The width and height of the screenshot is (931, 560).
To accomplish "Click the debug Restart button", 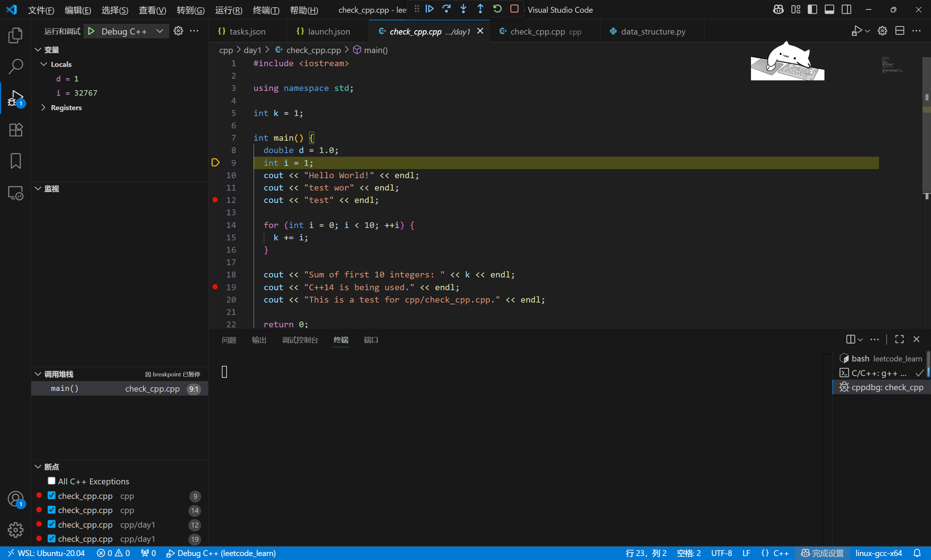I will (498, 9).
